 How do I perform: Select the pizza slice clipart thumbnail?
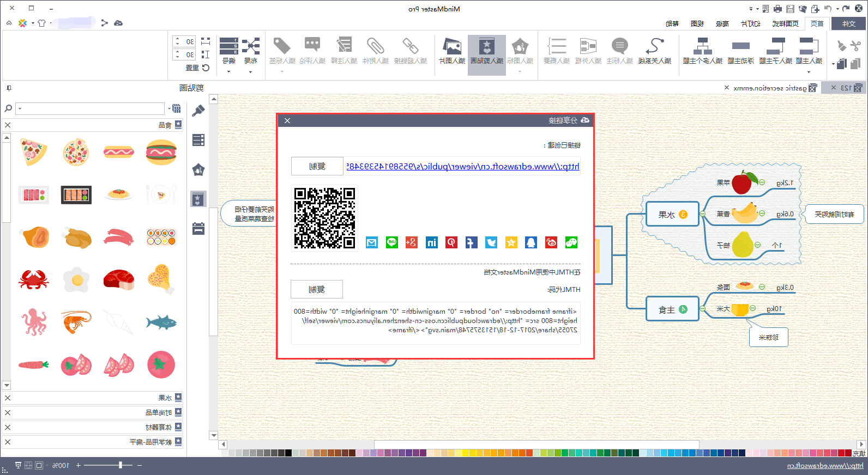point(34,152)
